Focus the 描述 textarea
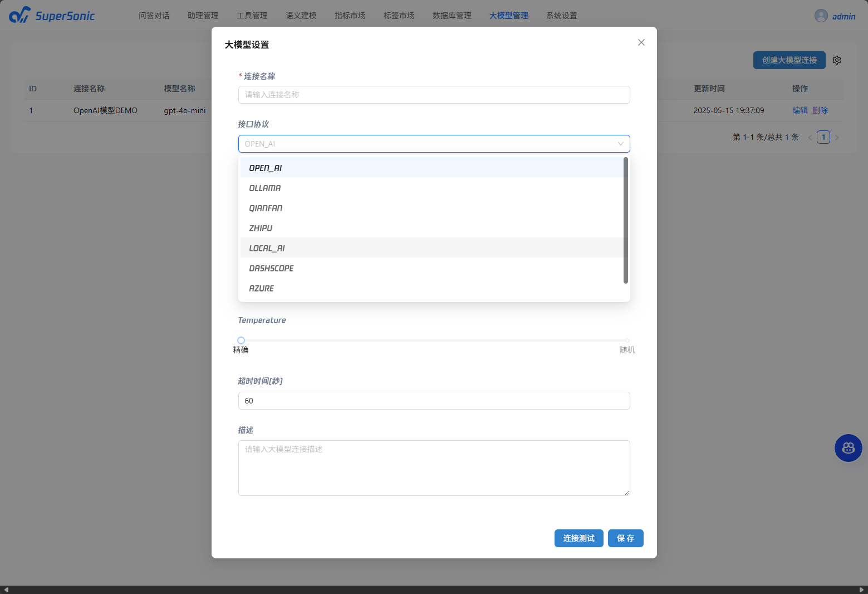Screen dimensions: 868x594 coord(434,468)
